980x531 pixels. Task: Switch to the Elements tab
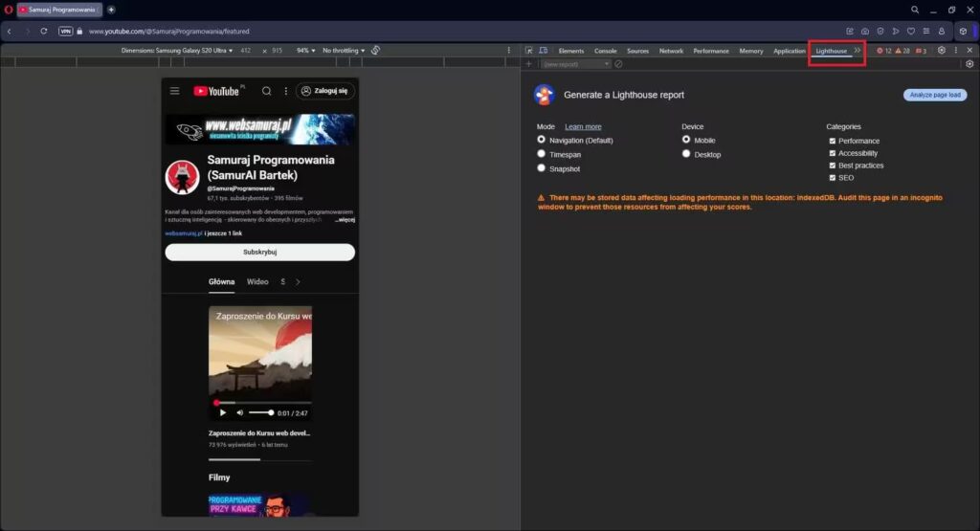(571, 52)
